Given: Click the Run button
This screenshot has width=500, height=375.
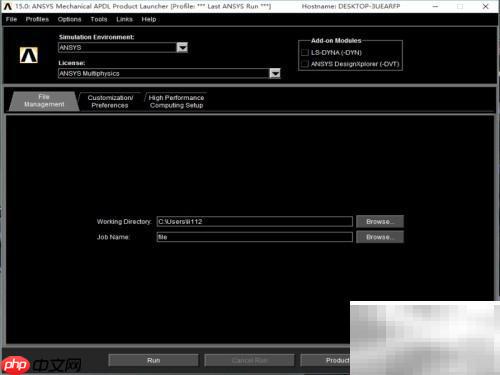Looking at the screenshot, I should [154, 360].
